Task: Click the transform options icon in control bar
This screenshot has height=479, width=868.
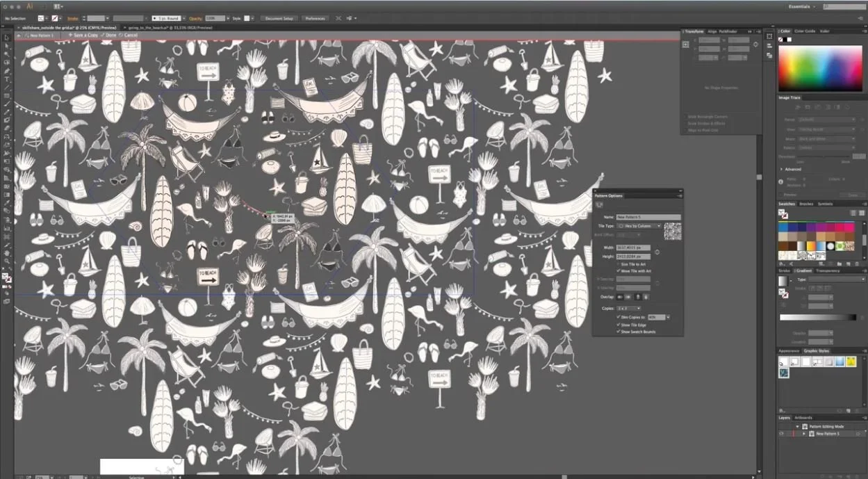Action: tap(351, 18)
